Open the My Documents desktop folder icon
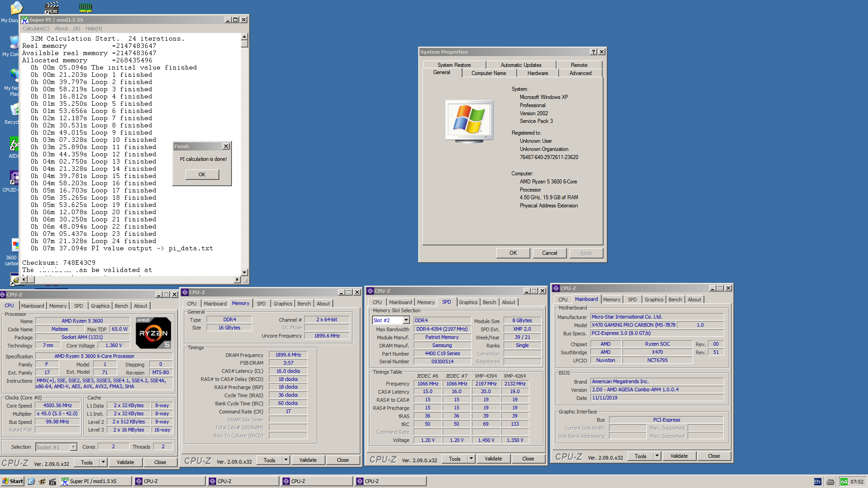This screenshot has width=868, height=488. [17, 8]
